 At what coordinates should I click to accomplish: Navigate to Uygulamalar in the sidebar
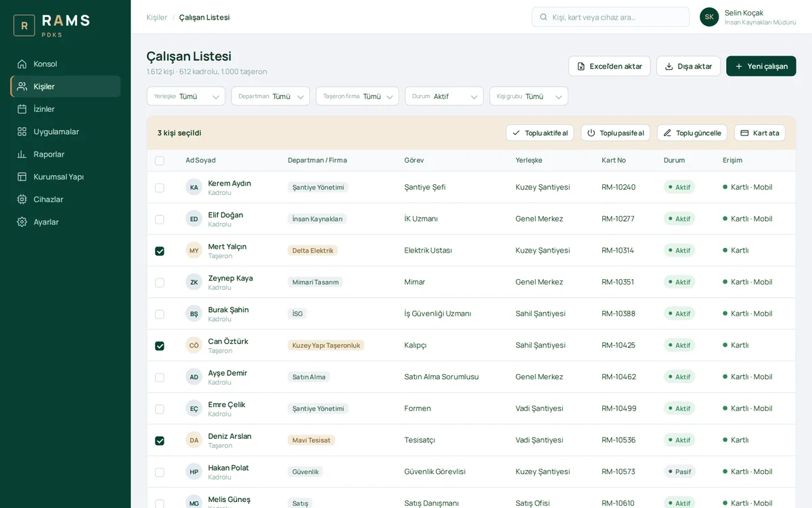66,131
